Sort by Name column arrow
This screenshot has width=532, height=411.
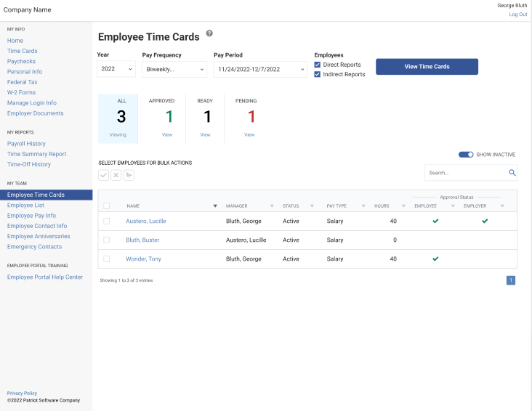pyautogui.click(x=215, y=206)
